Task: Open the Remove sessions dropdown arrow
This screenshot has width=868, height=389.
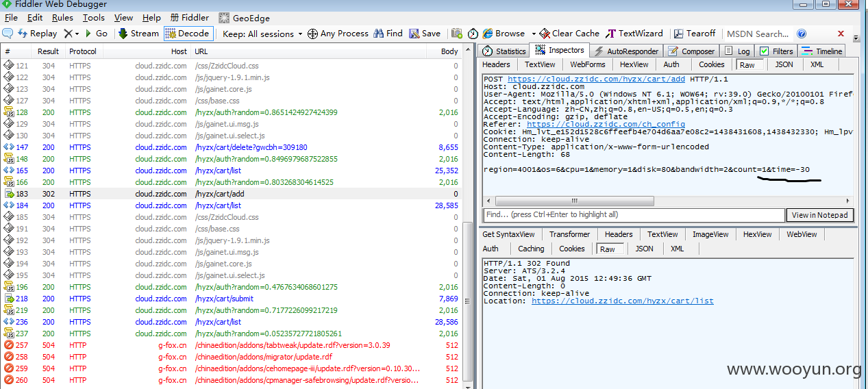Action: (x=77, y=34)
